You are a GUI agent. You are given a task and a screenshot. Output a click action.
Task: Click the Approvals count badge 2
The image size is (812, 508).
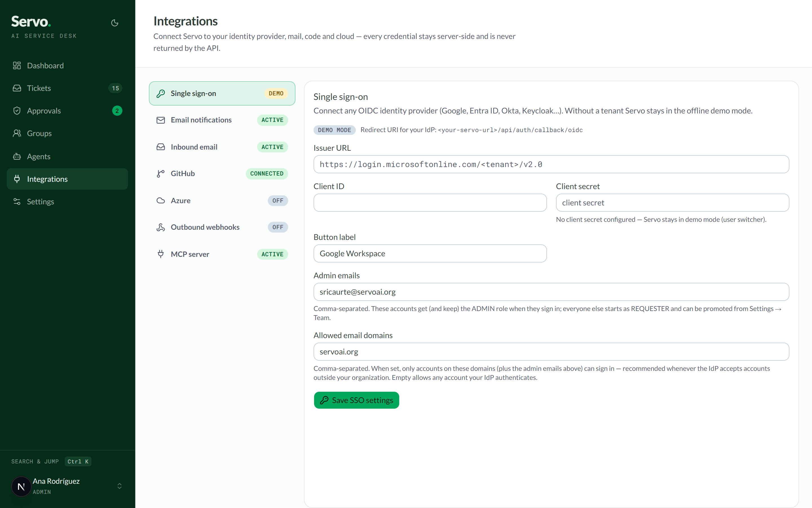click(x=117, y=111)
